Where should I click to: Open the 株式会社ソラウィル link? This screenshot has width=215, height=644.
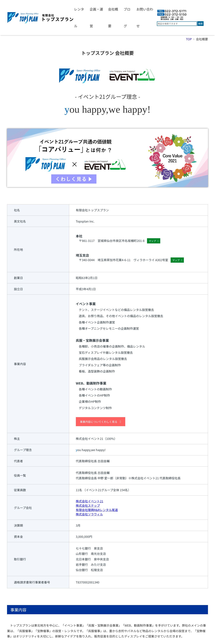[x=89, y=514]
